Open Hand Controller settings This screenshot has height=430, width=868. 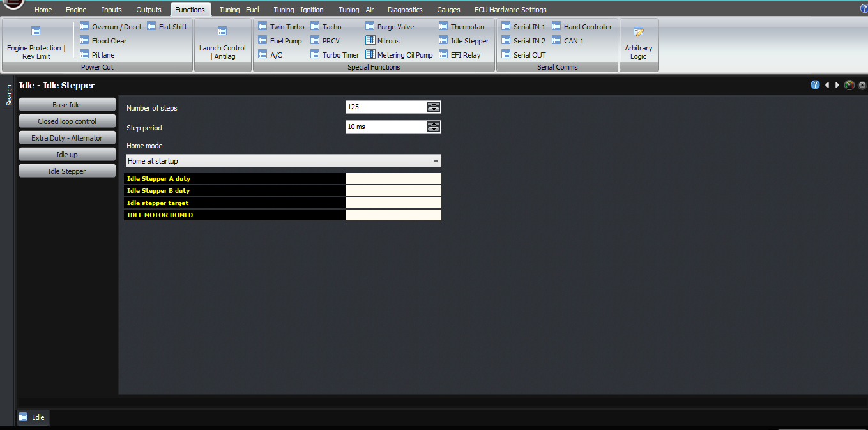click(582, 27)
